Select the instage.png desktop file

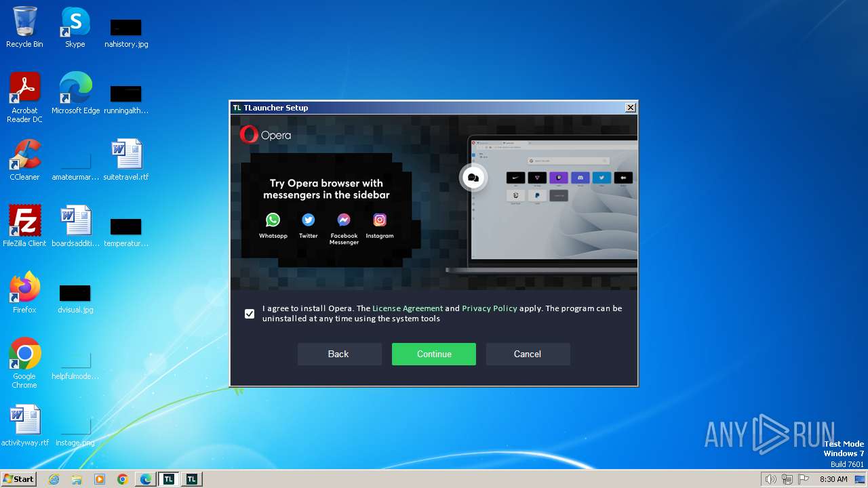[x=75, y=430]
